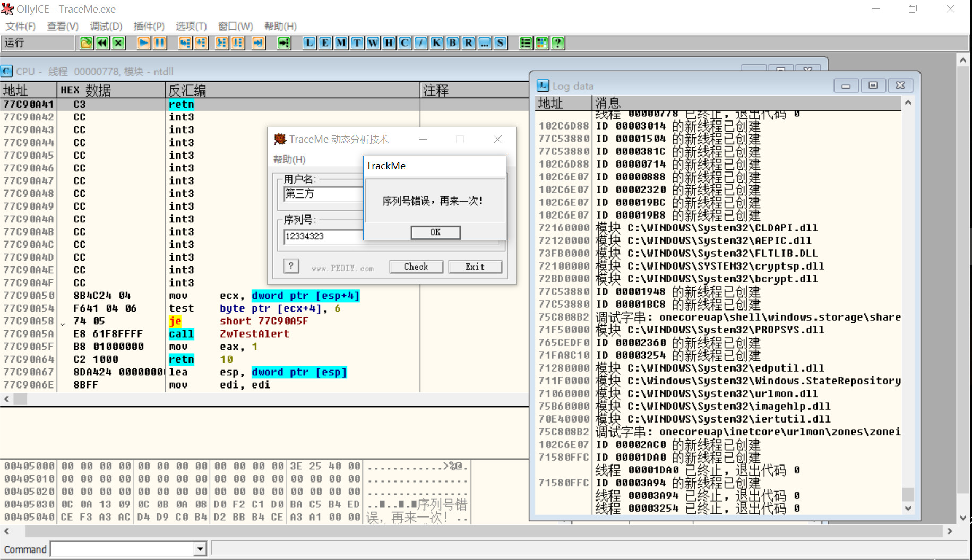Open 帮助(H) menu in TraceMe dialog
The image size is (972, 560).
pos(289,159)
